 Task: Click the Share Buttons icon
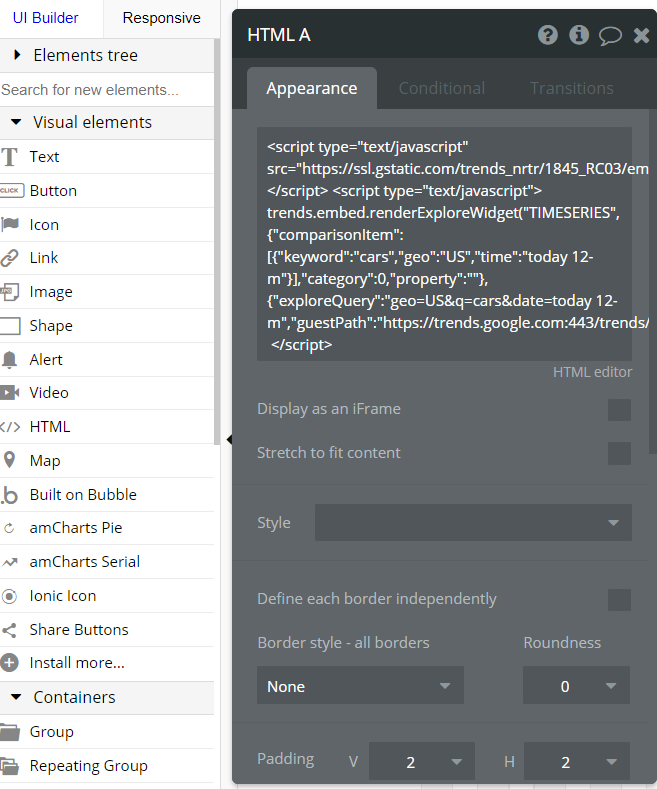[x=10, y=630]
